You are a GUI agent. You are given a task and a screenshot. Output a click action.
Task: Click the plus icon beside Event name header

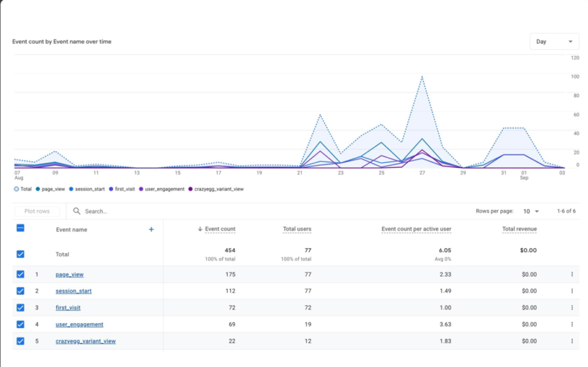(150, 229)
